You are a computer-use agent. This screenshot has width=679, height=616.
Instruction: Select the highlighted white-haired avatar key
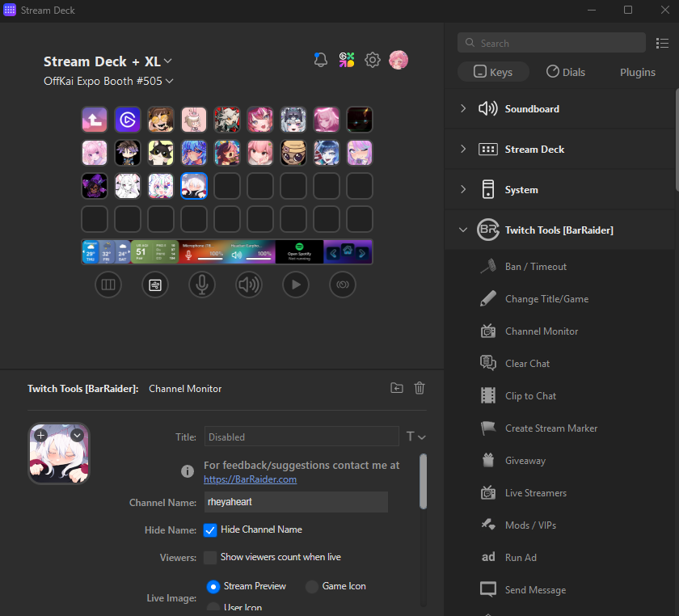tap(194, 186)
